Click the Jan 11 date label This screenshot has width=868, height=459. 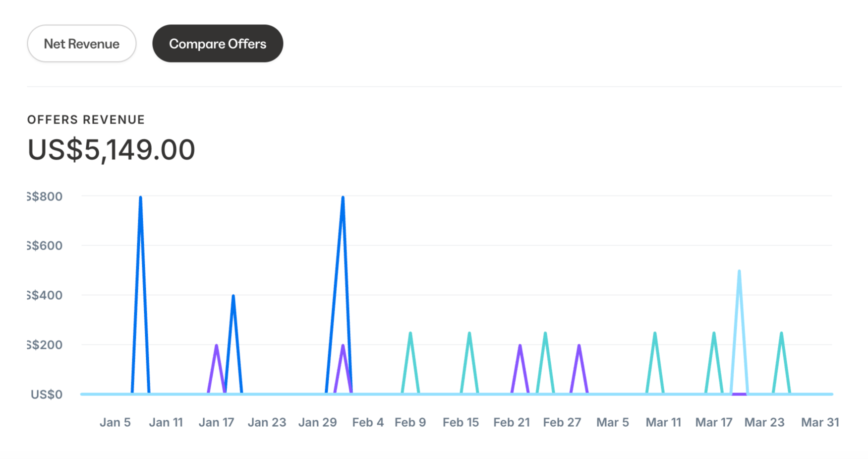point(166,422)
